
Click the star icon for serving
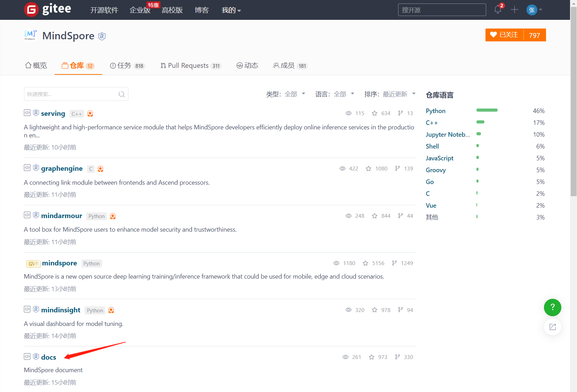(x=374, y=113)
